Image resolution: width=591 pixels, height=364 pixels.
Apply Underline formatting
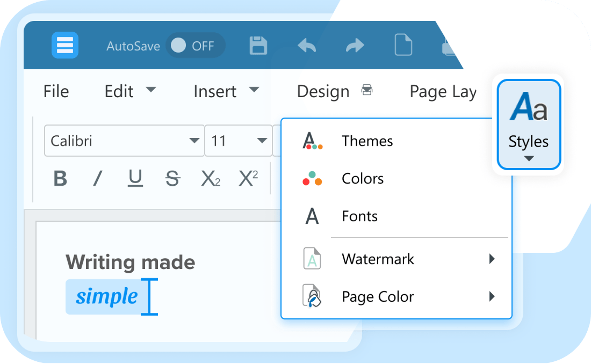[x=135, y=178]
